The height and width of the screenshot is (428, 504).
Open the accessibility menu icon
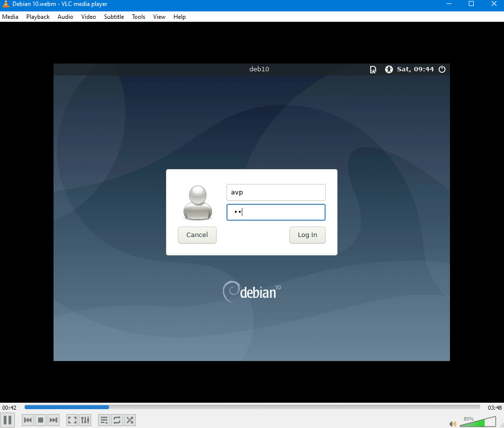389,69
